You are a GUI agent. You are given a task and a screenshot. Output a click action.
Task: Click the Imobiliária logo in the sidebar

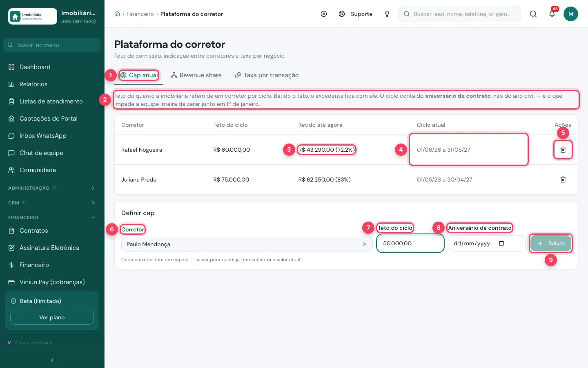(33, 16)
